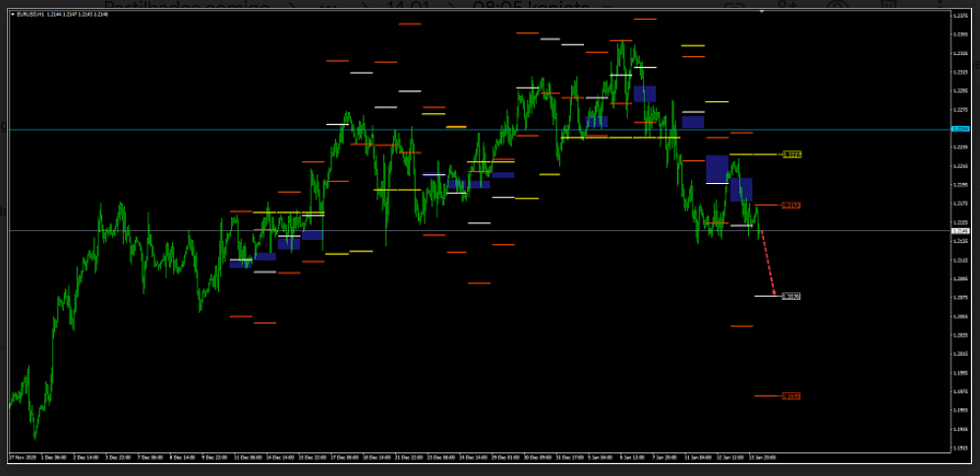Click the small triangle before EURUSD label
Screen dimensions: 980x476
tap(12, 15)
